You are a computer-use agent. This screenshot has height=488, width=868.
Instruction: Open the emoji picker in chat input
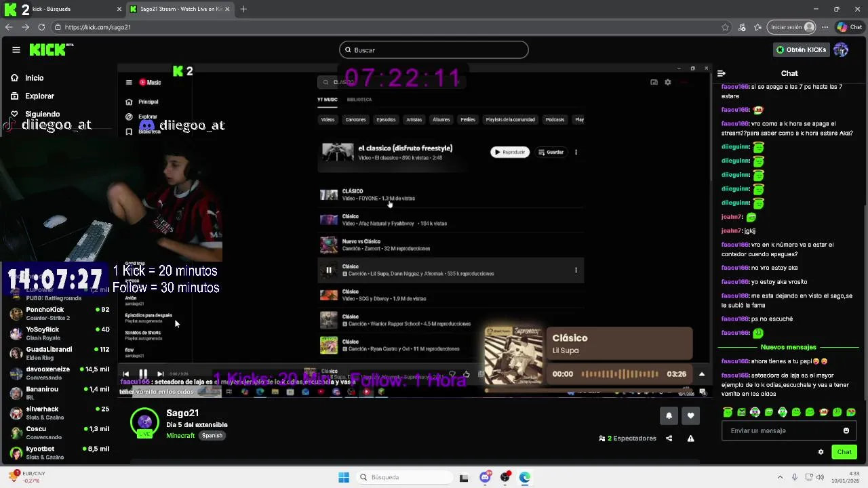point(846,430)
